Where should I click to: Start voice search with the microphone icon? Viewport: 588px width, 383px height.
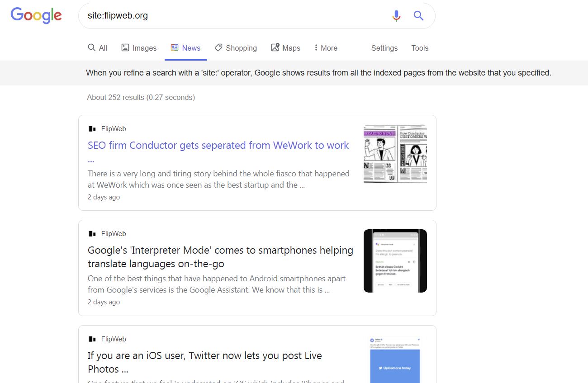coord(396,16)
